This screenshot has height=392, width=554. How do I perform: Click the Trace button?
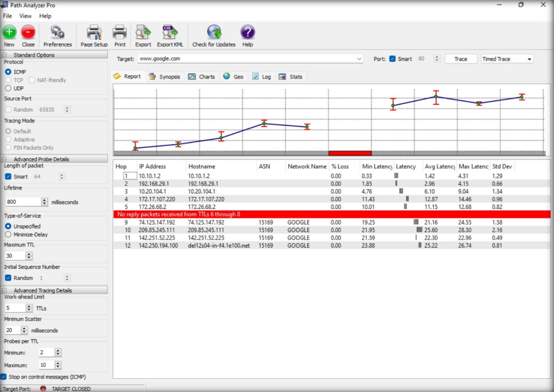click(461, 59)
